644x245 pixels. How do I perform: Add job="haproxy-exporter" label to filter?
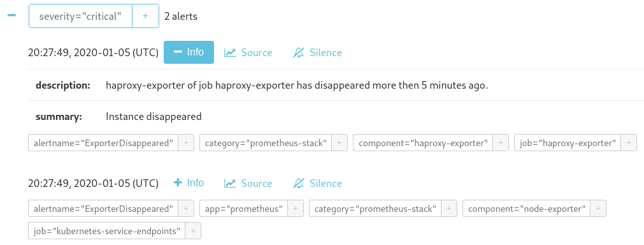point(629,143)
